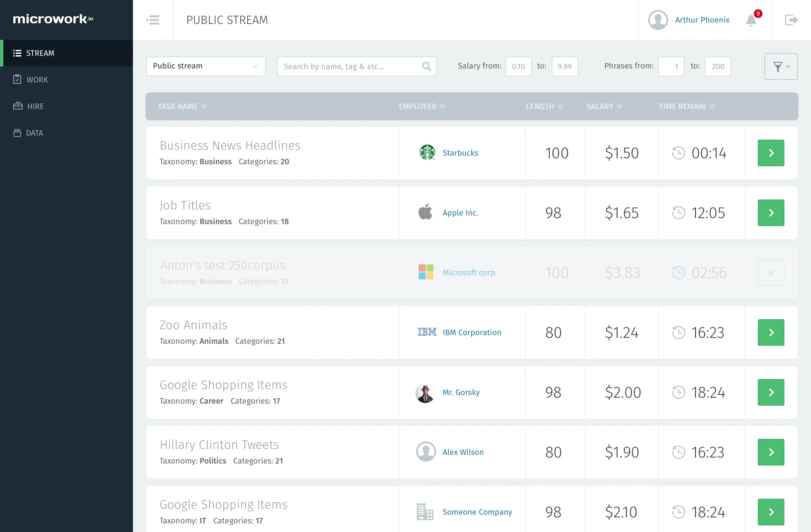Open IBM Corporation employer link
This screenshot has height=532, width=811.
coord(472,332)
